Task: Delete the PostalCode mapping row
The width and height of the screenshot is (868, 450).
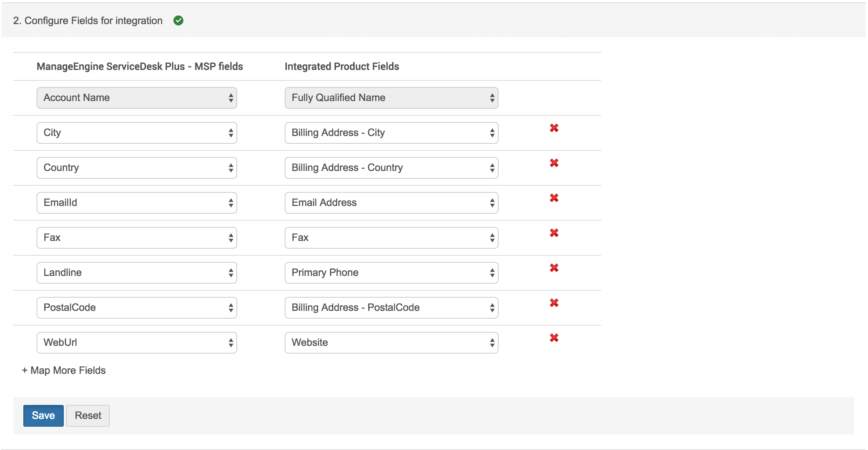Action: [554, 303]
